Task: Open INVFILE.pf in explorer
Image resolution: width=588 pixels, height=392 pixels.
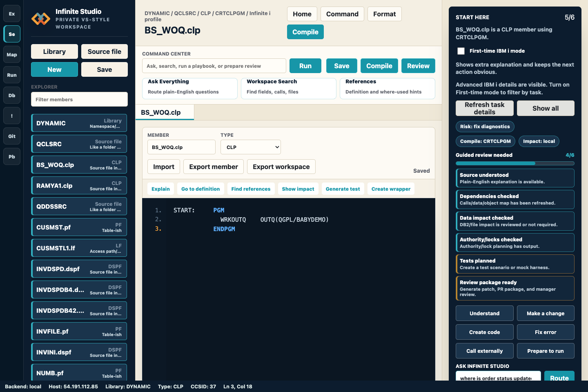Action: [79, 331]
